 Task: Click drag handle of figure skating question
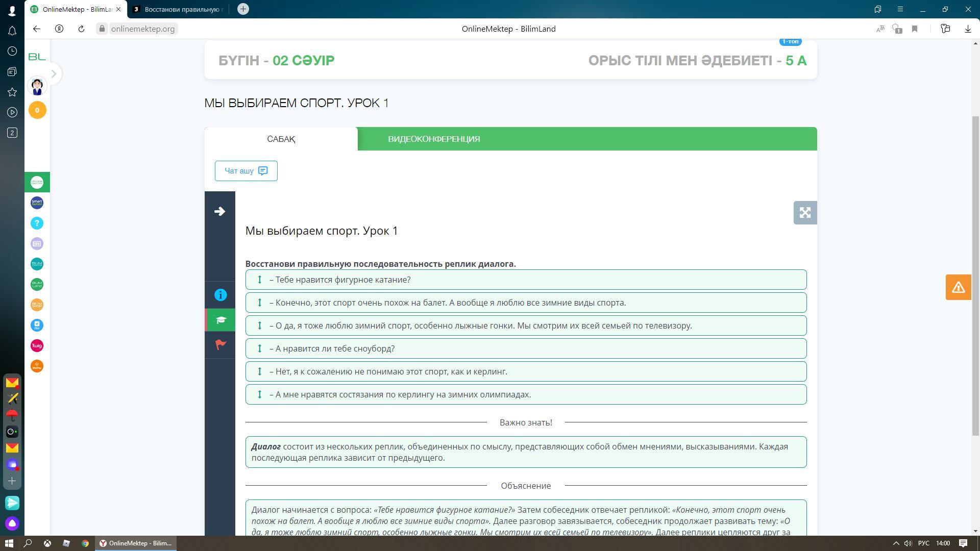[x=259, y=280]
